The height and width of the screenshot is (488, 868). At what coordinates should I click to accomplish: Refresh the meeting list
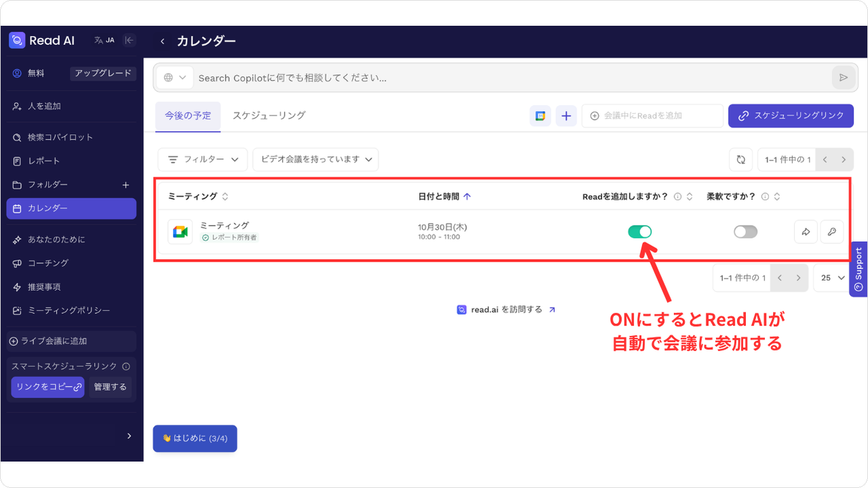(741, 160)
